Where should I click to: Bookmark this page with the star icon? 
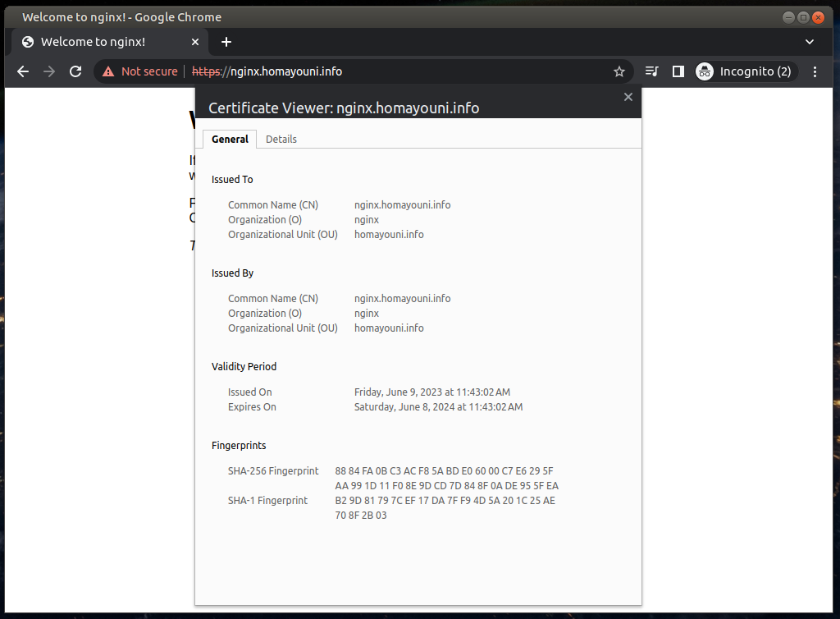[x=619, y=71]
